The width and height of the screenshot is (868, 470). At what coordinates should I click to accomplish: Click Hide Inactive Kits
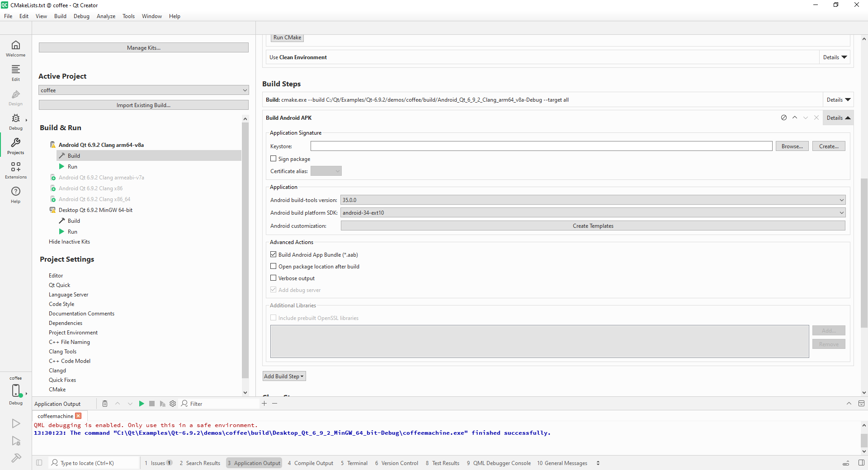[x=69, y=242]
